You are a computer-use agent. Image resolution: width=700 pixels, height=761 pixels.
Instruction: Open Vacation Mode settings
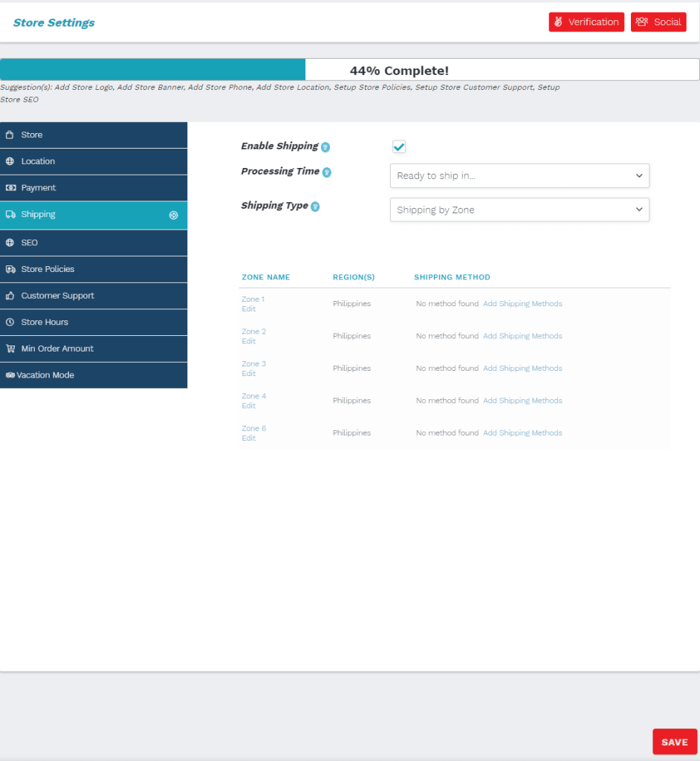point(45,375)
